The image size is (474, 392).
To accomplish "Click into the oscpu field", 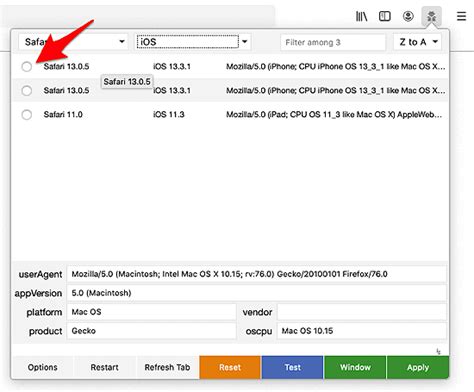I will tap(362, 331).
